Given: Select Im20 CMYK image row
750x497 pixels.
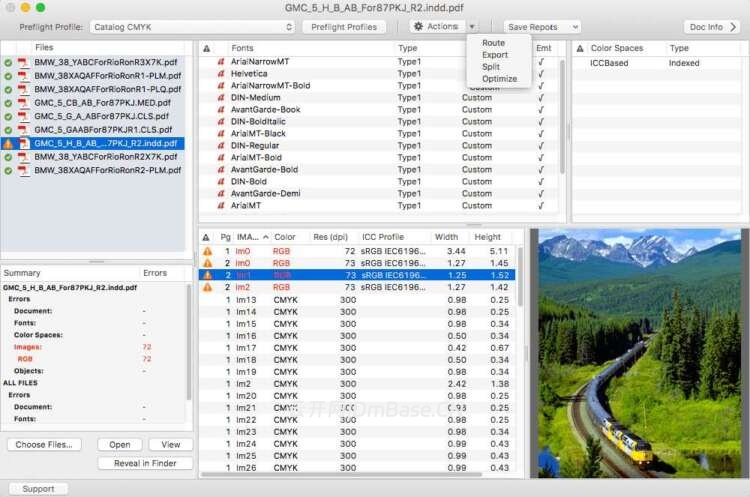Looking at the screenshot, I should tap(357, 396).
